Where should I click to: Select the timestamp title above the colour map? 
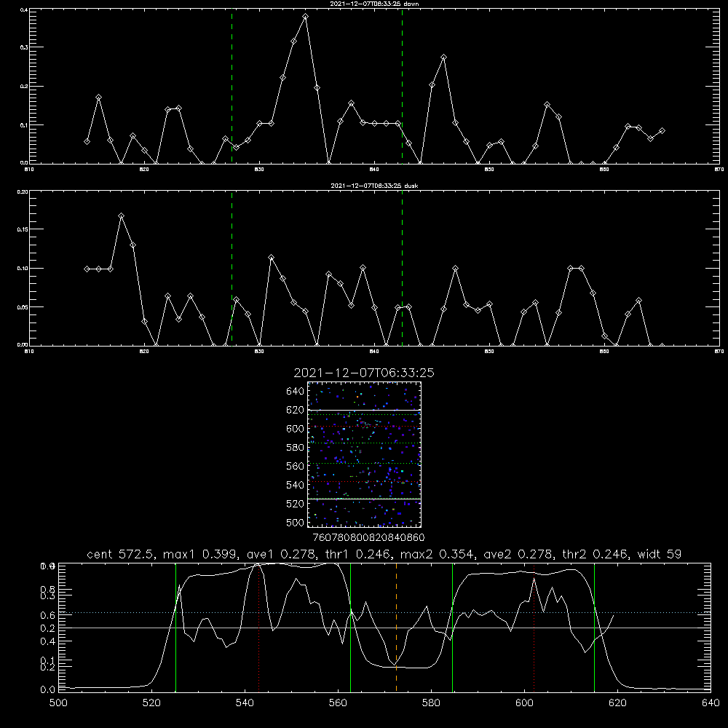[364, 373]
